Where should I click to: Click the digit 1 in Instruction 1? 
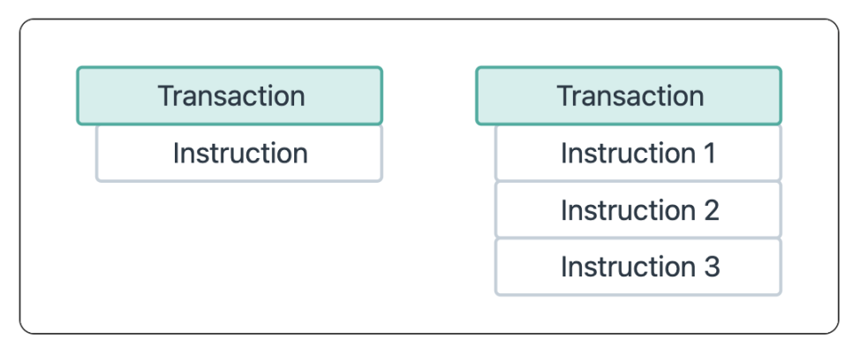(709, 154)
